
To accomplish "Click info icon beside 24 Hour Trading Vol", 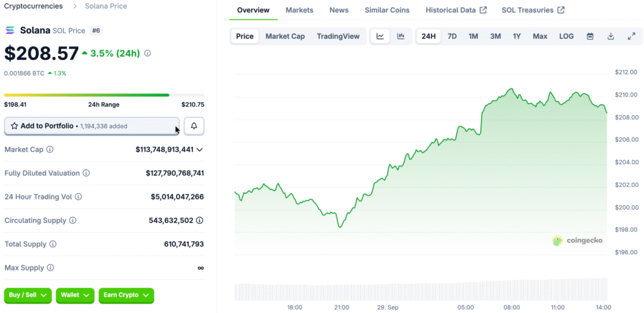I will point(79,197).
